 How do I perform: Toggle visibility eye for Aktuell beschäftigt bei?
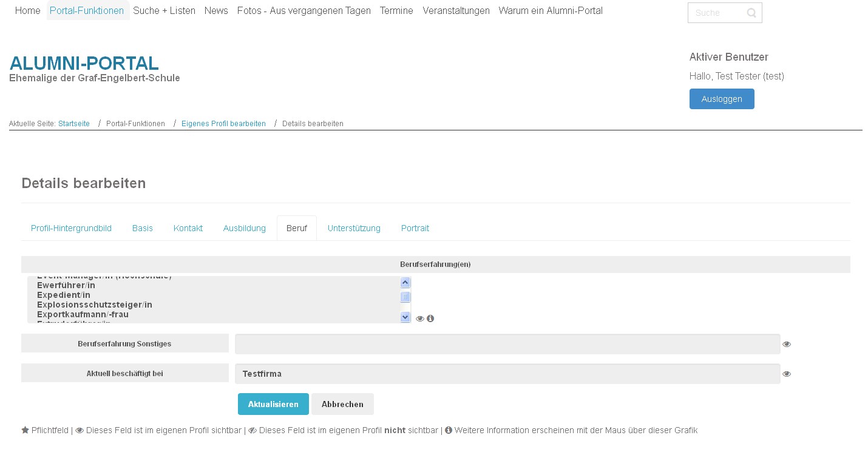(787, 374)
